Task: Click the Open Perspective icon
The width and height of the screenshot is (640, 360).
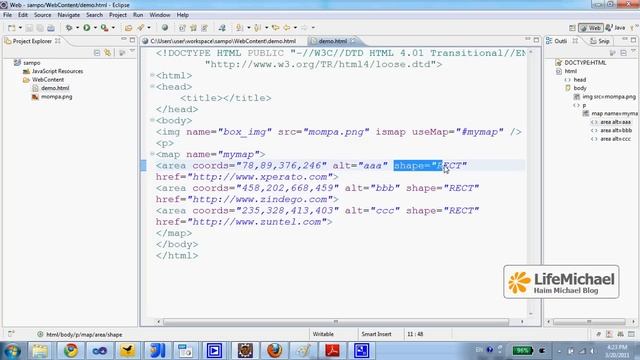Action: [572, 28]
